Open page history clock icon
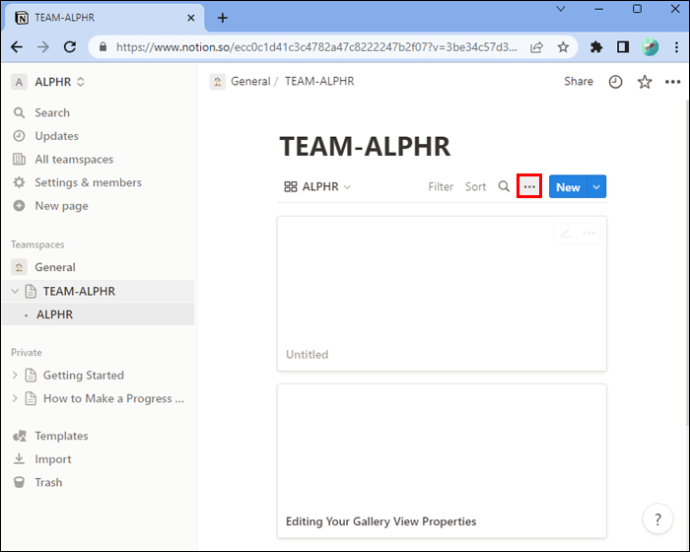The image size is (690, 552). (x=615, y=82)
